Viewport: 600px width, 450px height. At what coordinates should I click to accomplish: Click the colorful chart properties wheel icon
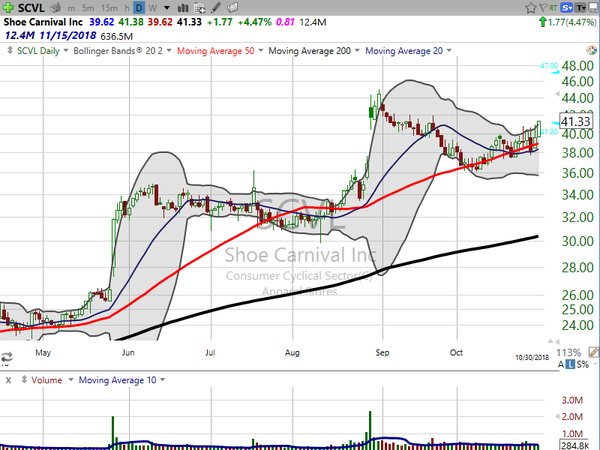(591, 50)
